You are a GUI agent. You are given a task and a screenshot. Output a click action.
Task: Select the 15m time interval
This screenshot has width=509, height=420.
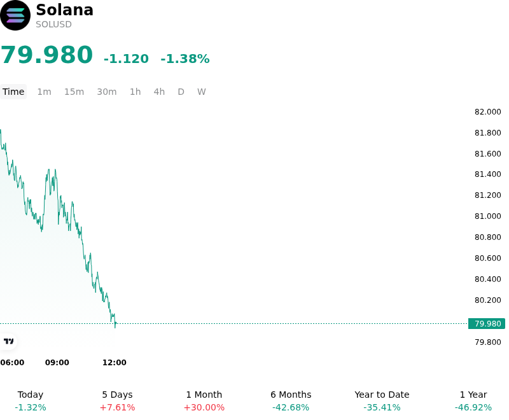pos(74,92)
